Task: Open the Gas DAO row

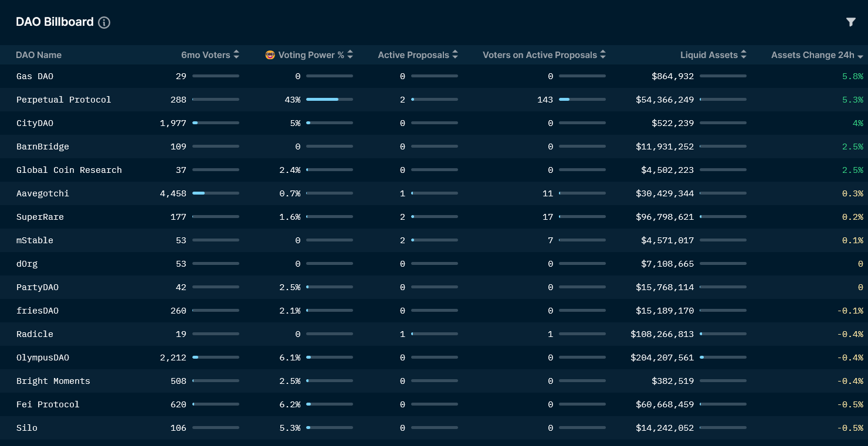Action: (434, 76)
